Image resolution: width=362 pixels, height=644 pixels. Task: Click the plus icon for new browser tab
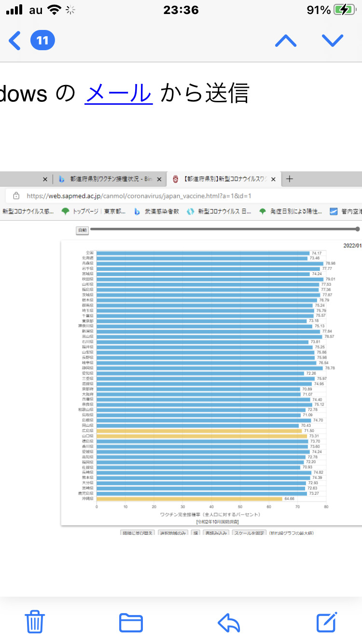pos(289,179)
